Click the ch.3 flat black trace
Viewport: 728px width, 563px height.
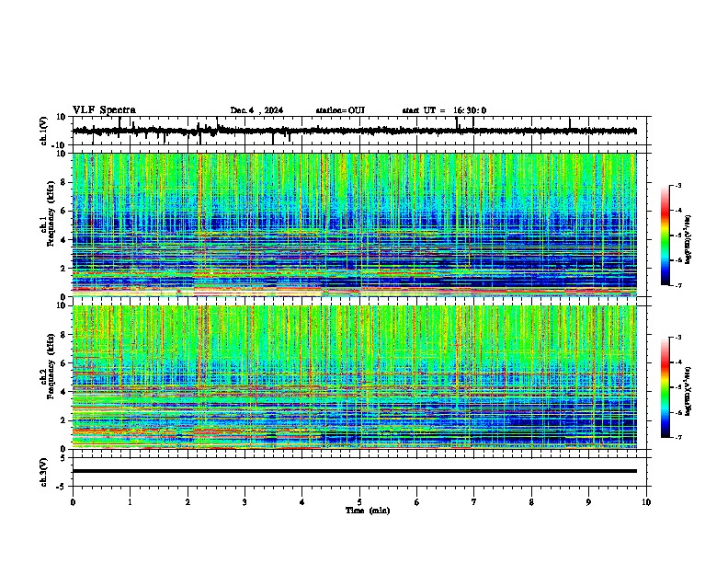tap(354, 471)
